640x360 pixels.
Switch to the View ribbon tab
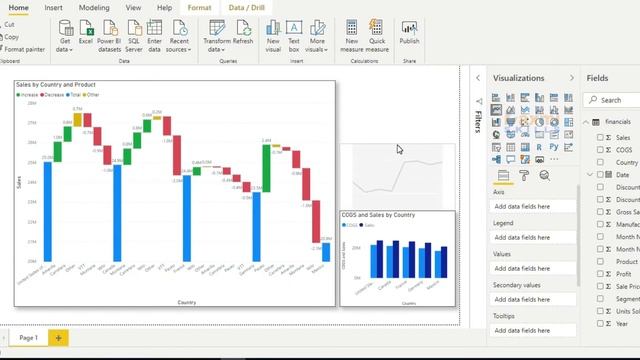pos(133,8)
